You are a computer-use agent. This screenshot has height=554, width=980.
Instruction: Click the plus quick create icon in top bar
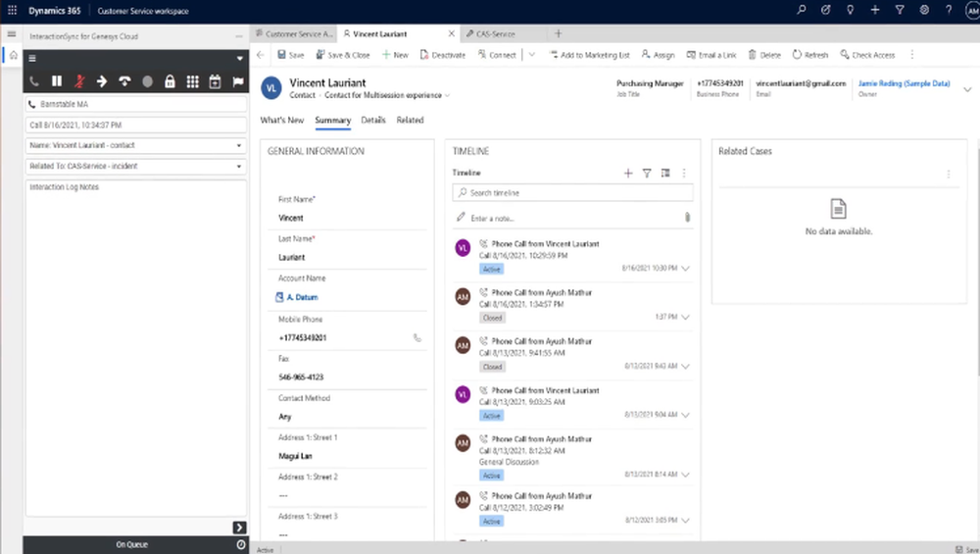click(875, 10)
